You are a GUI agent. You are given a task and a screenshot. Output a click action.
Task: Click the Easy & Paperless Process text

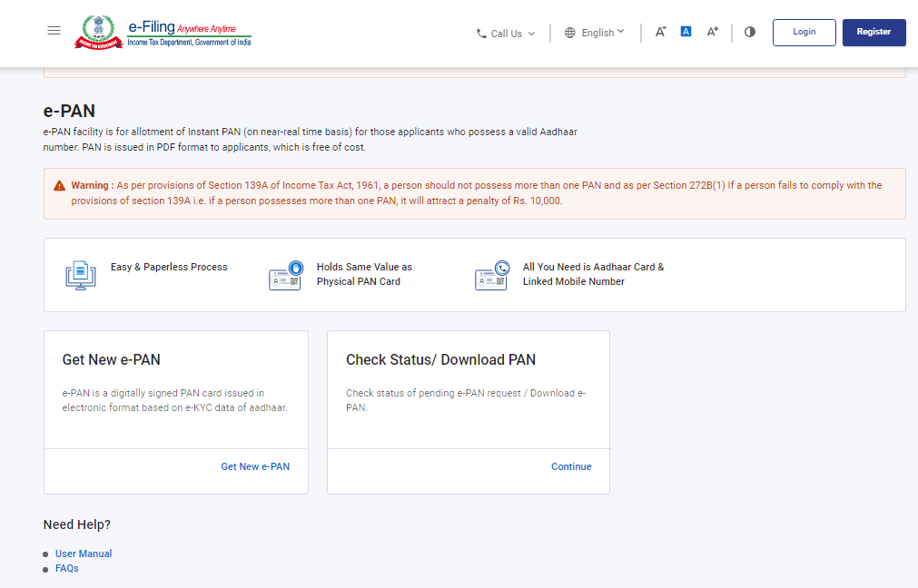169,267
